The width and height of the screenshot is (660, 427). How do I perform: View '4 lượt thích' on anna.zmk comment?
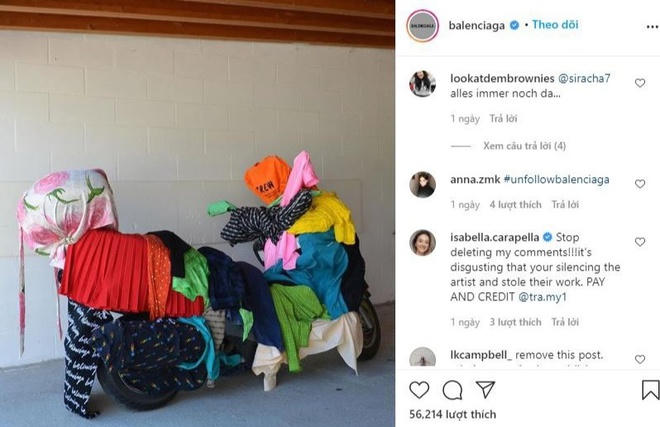point(515,205)
